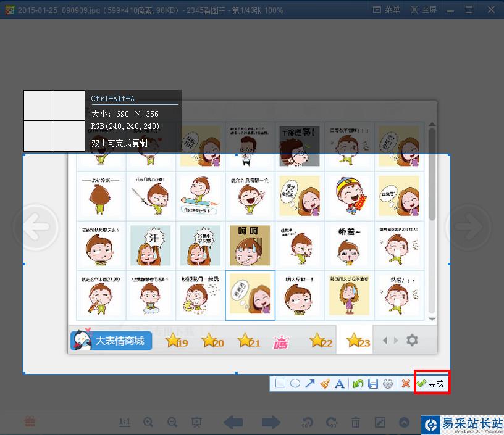Show actual size with the 1:1 button
Screen dimensions: 504x435
coord(124,422)
